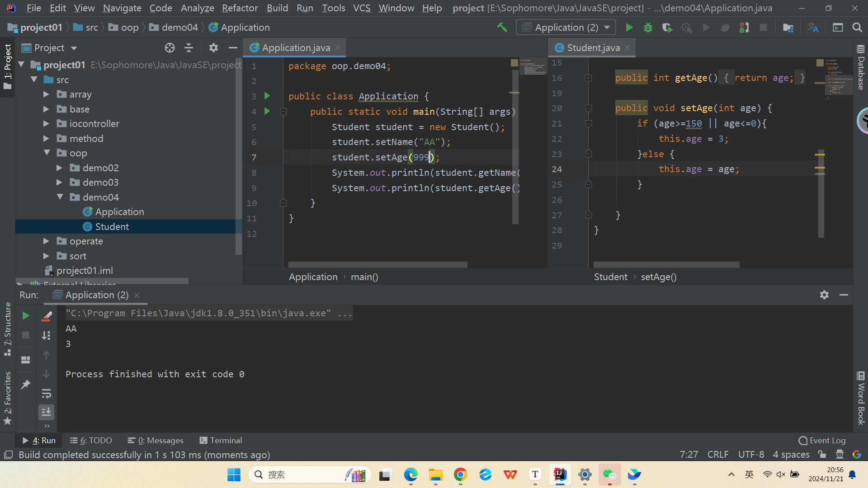Click Locate/Select Opened File crosshair icon
This screenshot has width=868, height=488.
170,48
